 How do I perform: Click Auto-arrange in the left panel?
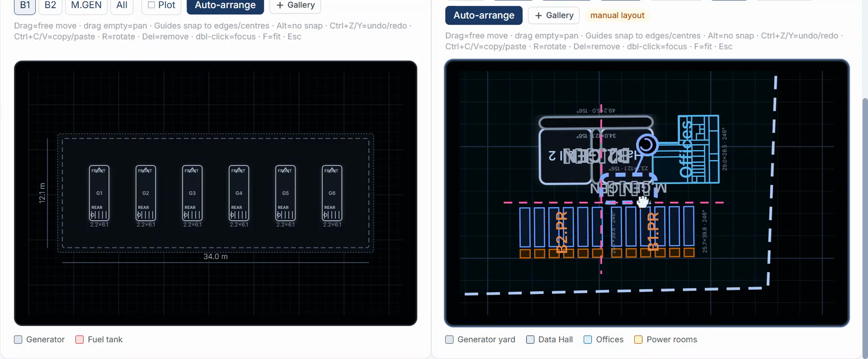[225, 5]
